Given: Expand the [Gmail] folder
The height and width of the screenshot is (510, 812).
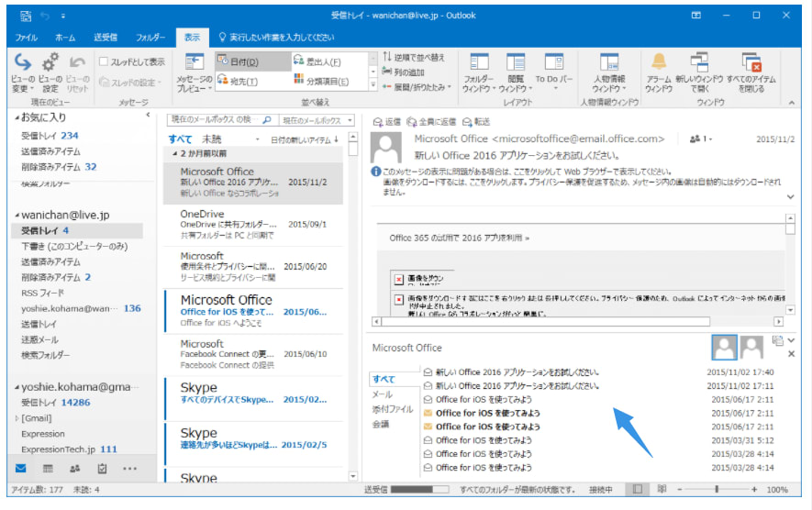Looking at the screenshot, I should point(17,418).
